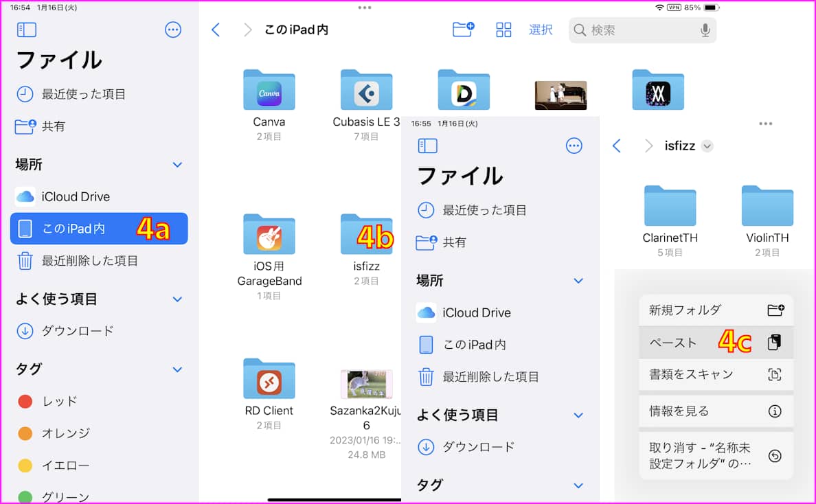Open the RD Client folder

click(269, 379)
